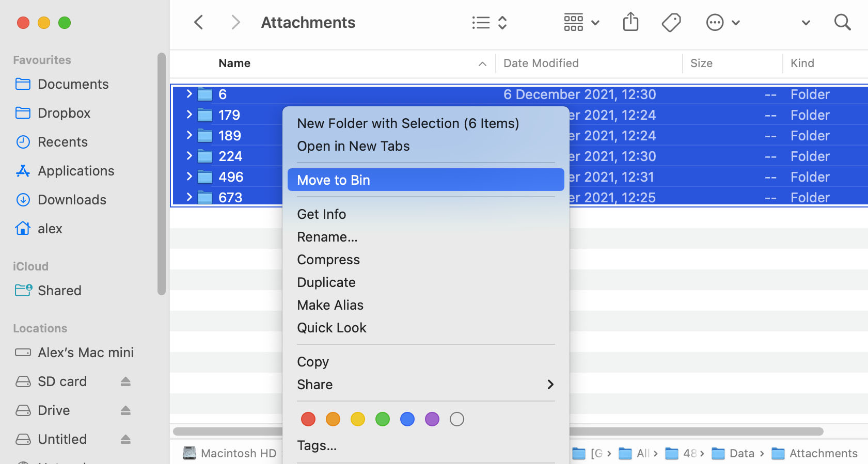Screen dimensions: 868x464
Task: Expand folder 179 disclosure arrow
Action: (x=189, y=115)
